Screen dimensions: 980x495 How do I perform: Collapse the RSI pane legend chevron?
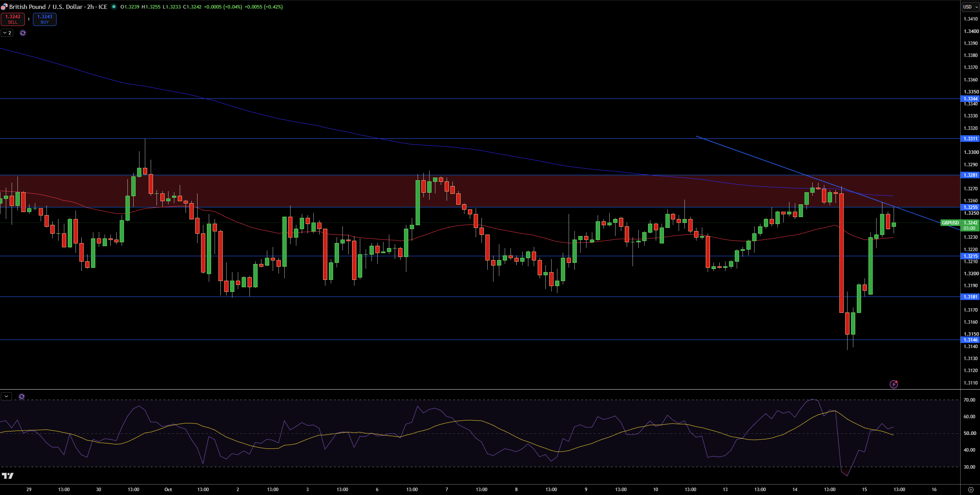[6, 397]
